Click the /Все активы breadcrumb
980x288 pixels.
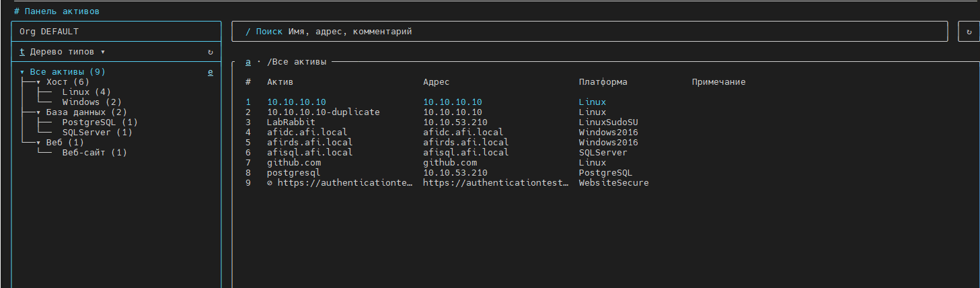(x=297, y=62)
